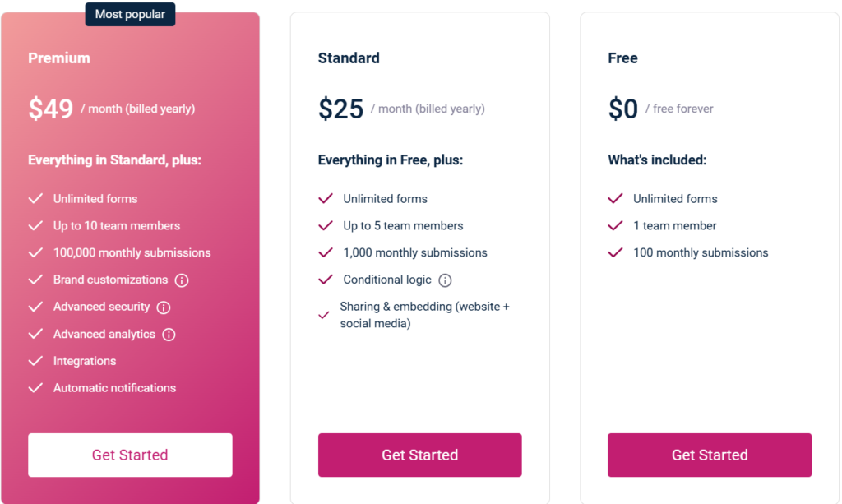Click the Standard Conditional logic feature text
Viewport: 842px width, 504px height.
[x=387, y=280]
